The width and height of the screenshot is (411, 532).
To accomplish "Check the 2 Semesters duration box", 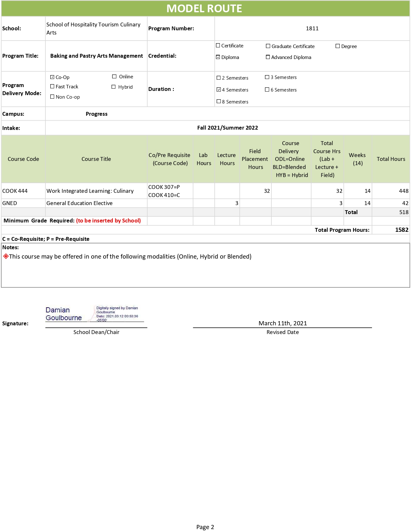I will pos(219,78).
